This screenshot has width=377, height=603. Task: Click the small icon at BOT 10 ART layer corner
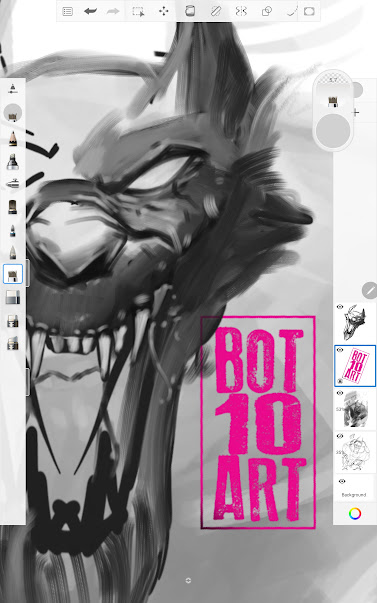340,381
